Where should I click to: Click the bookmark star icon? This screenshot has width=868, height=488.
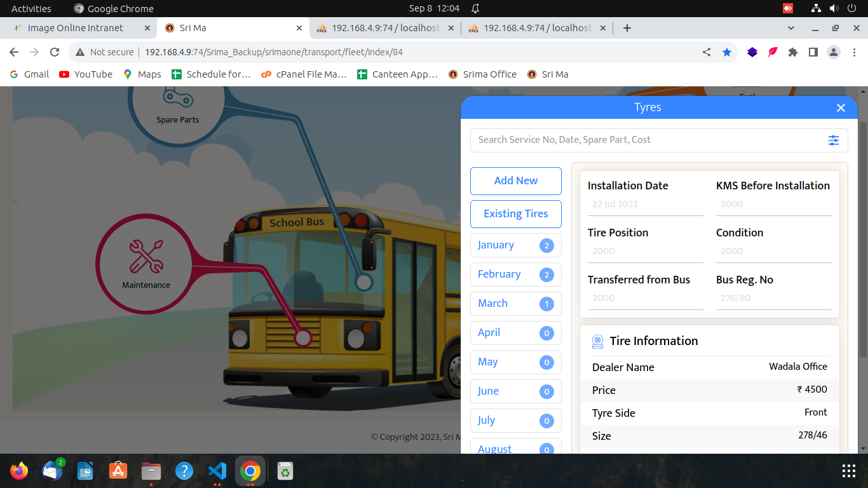point(727,52)
